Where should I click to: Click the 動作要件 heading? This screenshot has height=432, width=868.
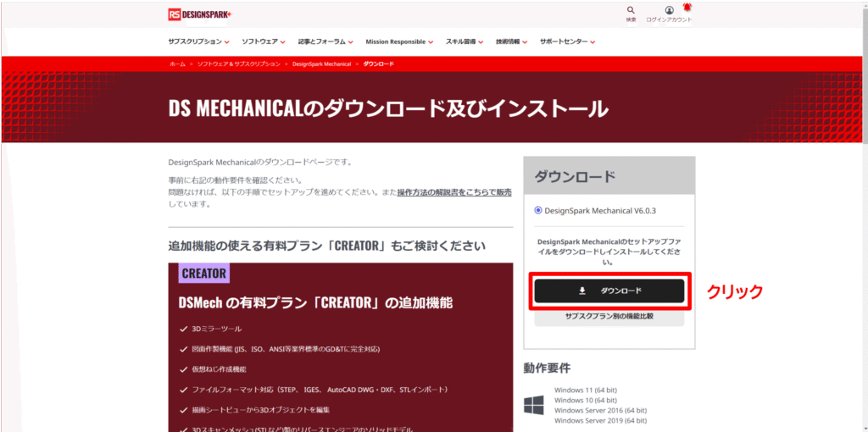[x=547, y=368]
